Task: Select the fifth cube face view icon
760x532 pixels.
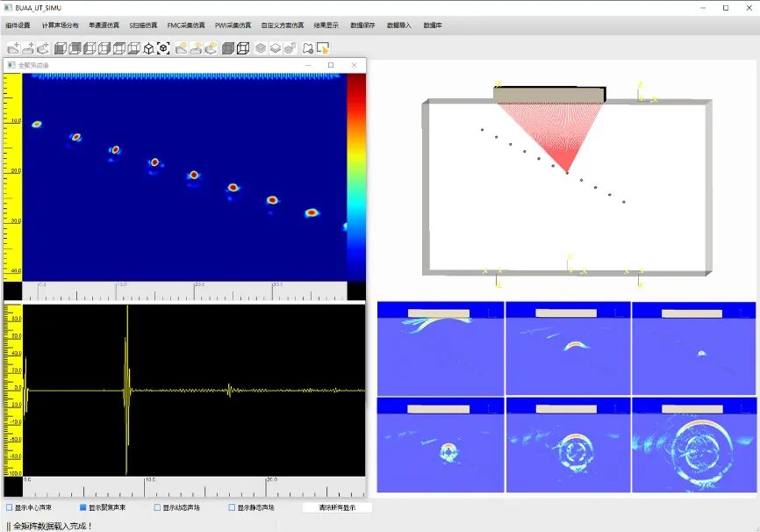Action: click(x=119, y=48)
